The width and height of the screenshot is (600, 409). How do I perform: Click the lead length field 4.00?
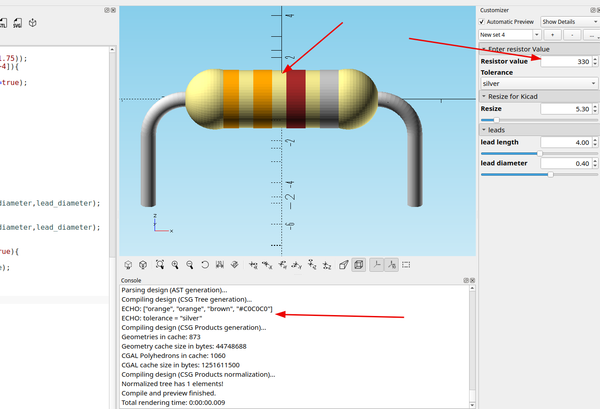point(566,142)
